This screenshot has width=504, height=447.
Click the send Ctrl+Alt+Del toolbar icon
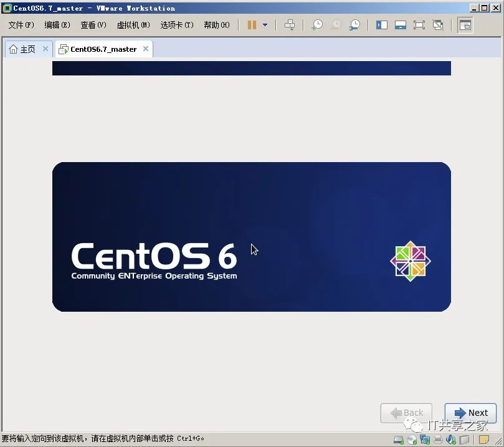pos(290,25)
